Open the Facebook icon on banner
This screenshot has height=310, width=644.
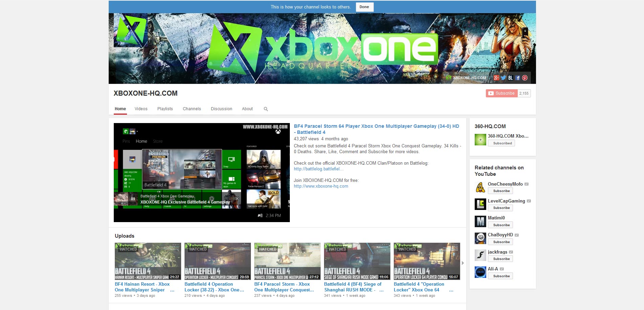[518, 78]
